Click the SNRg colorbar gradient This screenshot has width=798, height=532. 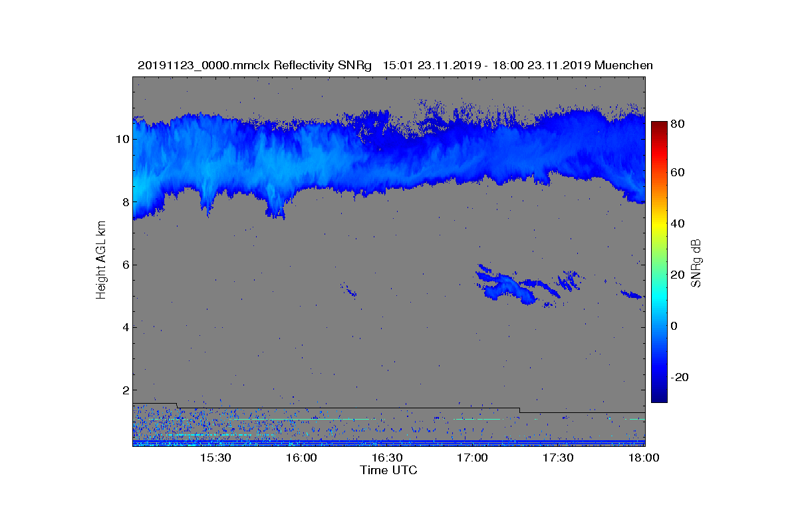(659, 262)
